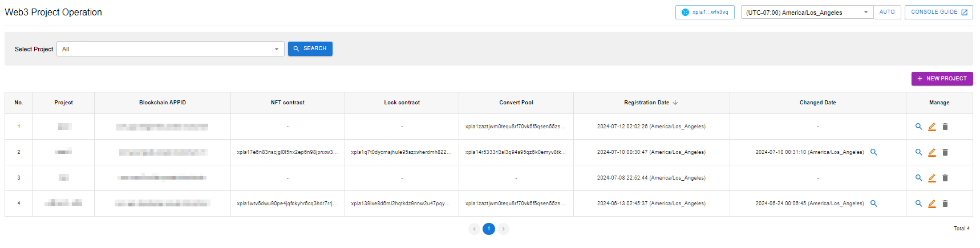Click the view magnifier icon in row 1
The image size is (980, 248).
point(918,127)
